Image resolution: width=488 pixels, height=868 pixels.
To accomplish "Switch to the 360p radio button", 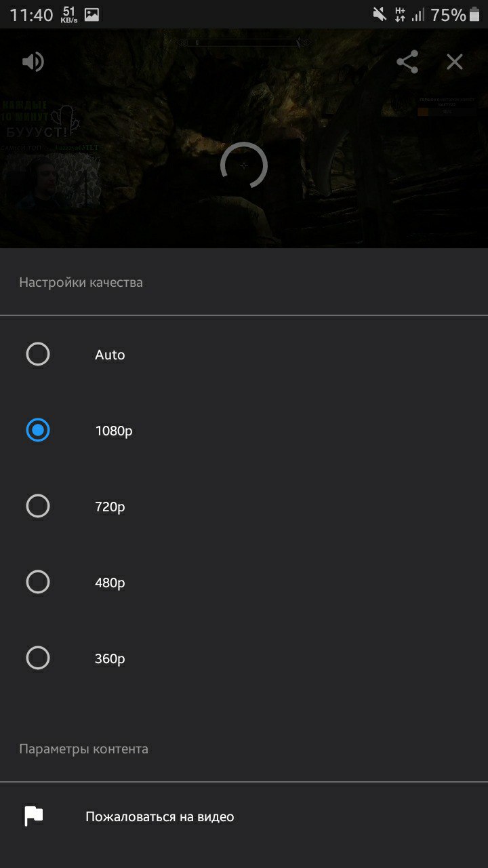I will (38, 658).
